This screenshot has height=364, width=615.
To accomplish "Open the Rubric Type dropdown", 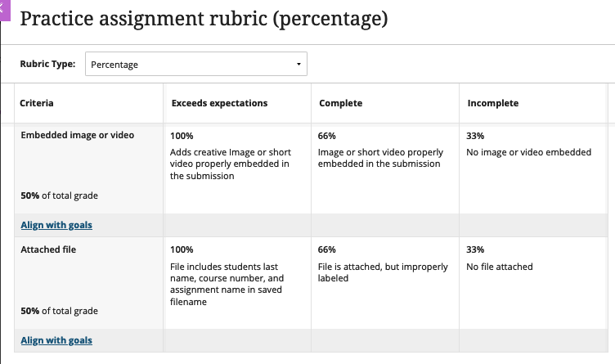I will click(x=195, y=64).
